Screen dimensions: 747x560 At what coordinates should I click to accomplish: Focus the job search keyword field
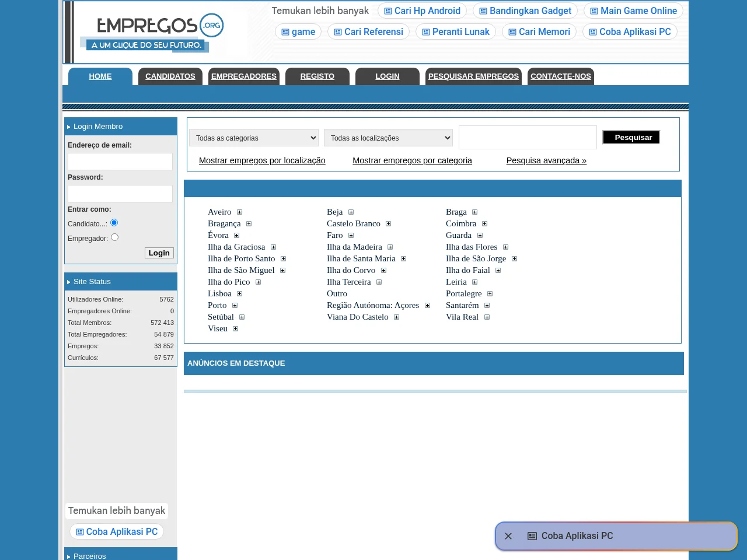tap(528, 138)
